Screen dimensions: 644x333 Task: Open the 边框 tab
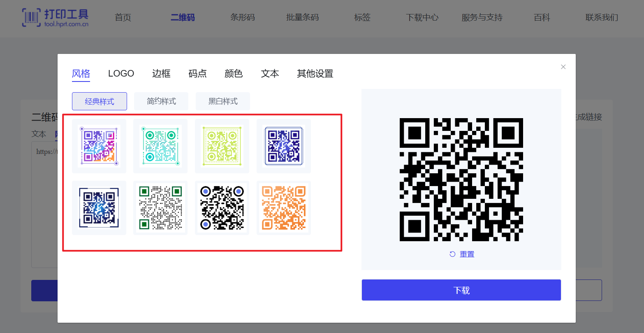(161, 74)
